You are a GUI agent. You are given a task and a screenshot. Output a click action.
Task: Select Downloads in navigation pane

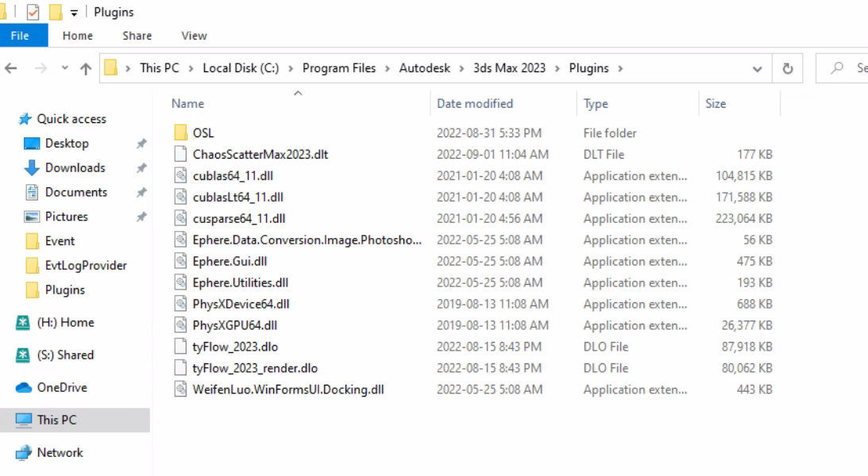pyautogui.click(x=75, y=167)
